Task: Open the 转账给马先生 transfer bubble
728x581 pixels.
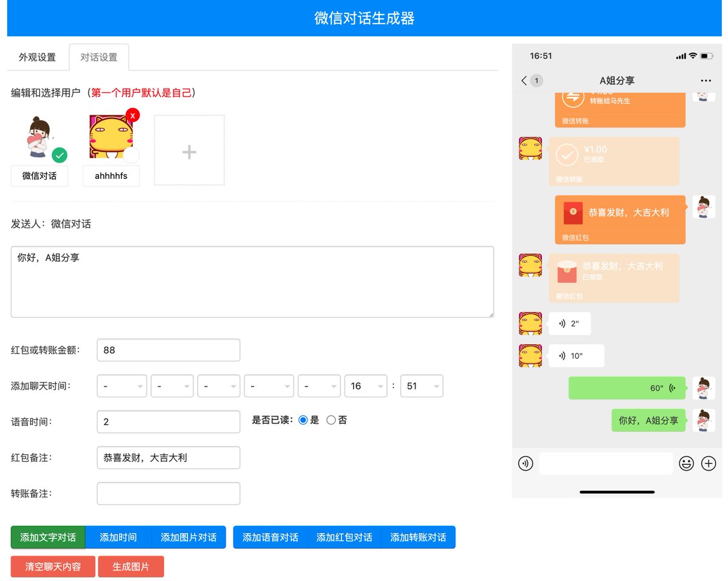Action: click(620, 110)
